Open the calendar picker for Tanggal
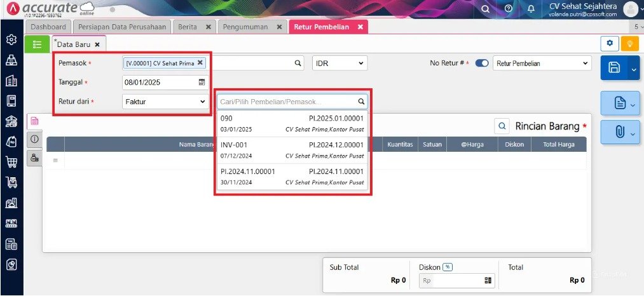This screenshot has height=296, width=644. pyautogui.click(x=202, y=82)
